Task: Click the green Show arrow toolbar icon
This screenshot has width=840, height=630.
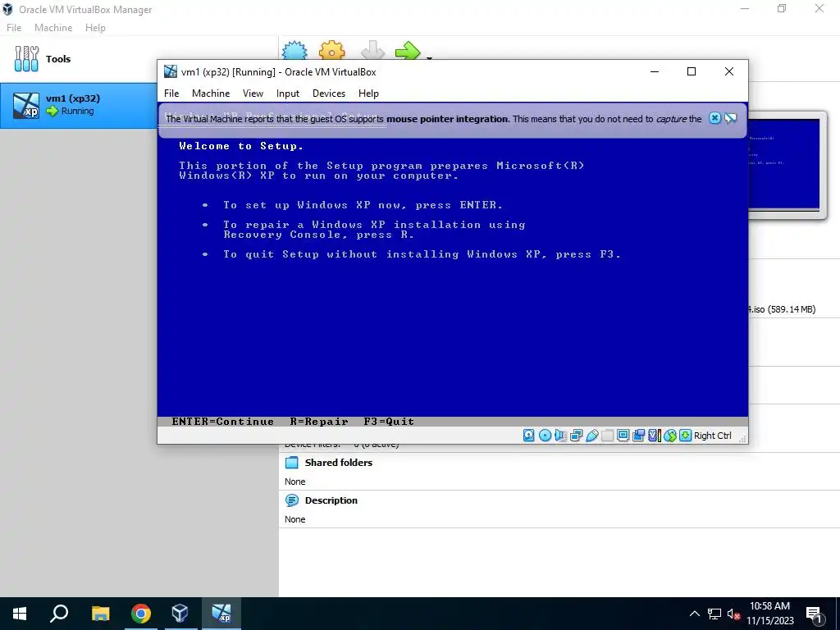Action: pyautogui.click(x=409, y=50)
